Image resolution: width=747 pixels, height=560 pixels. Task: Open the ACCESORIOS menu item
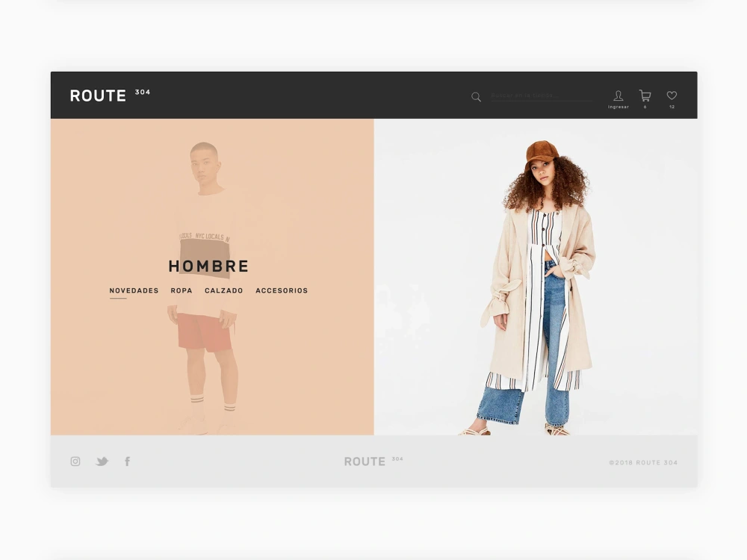click(x=282, y=290)
